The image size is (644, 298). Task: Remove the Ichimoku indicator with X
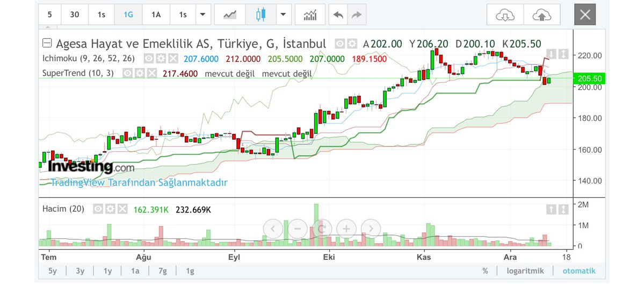(x=173, y=59)
